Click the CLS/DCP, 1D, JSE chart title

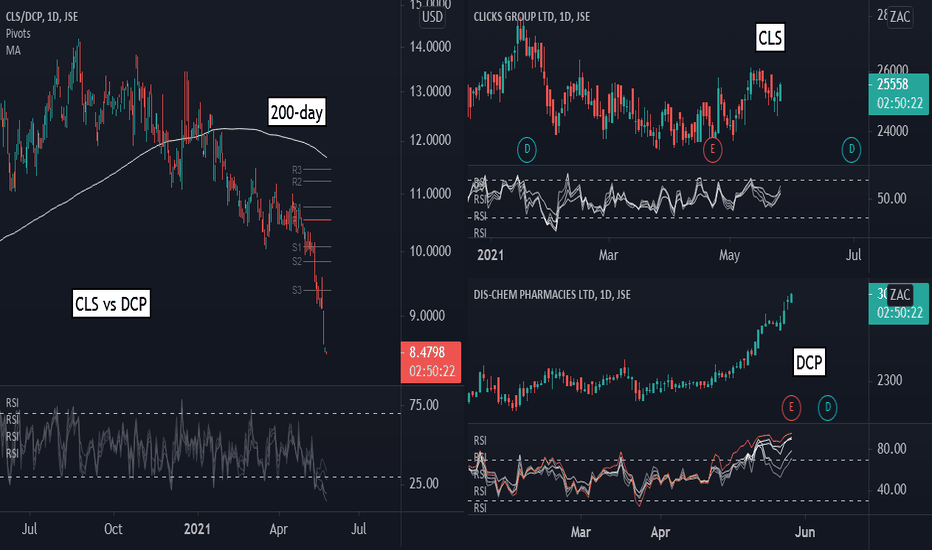(x=42, y=17)
